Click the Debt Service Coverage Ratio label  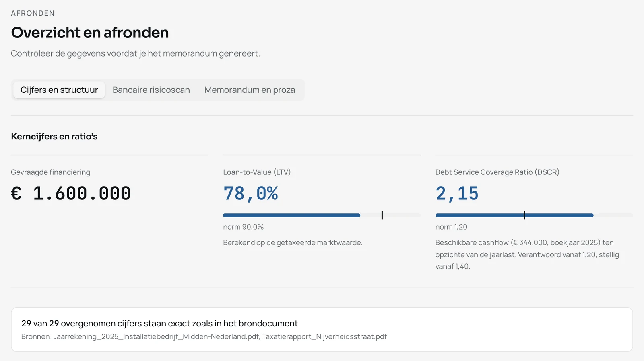tap(497, 172)
